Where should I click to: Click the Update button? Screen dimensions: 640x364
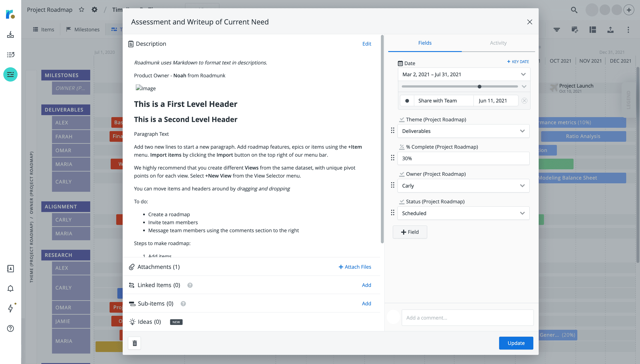pos(516,343)
